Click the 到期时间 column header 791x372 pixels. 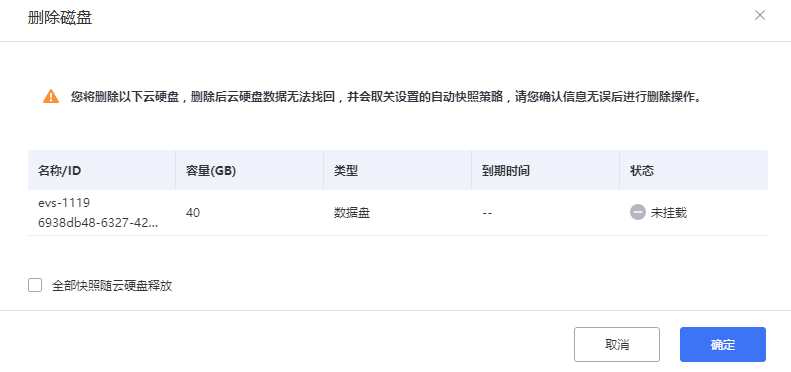click(x=505, y=171)
